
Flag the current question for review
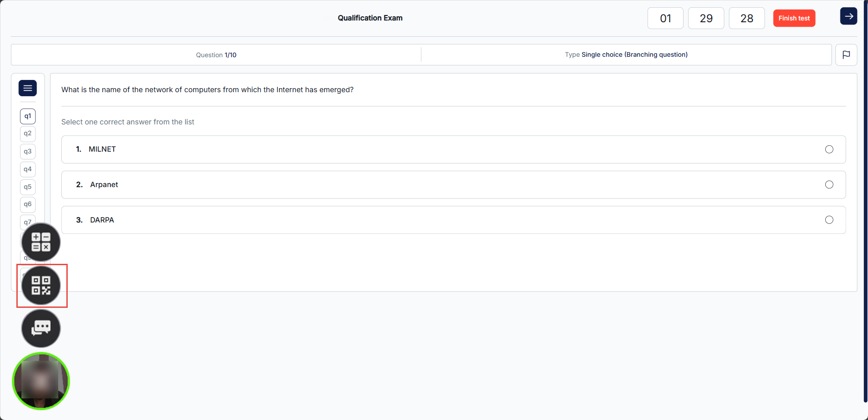846,55
